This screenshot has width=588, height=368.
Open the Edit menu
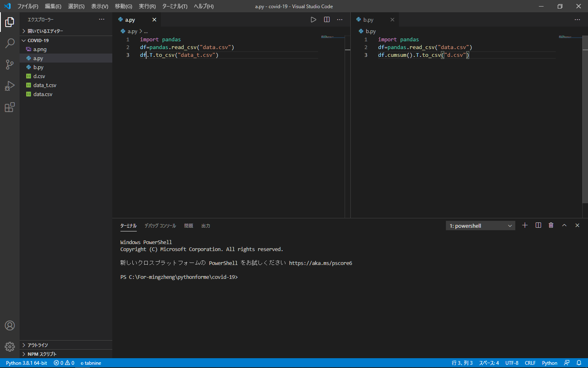(53, 6)
